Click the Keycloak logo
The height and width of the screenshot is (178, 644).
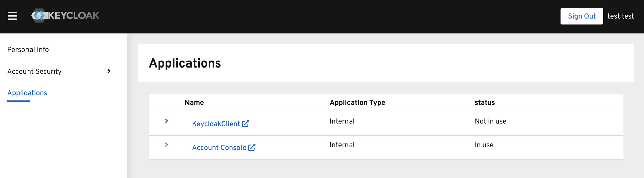[x=65, y=16]
